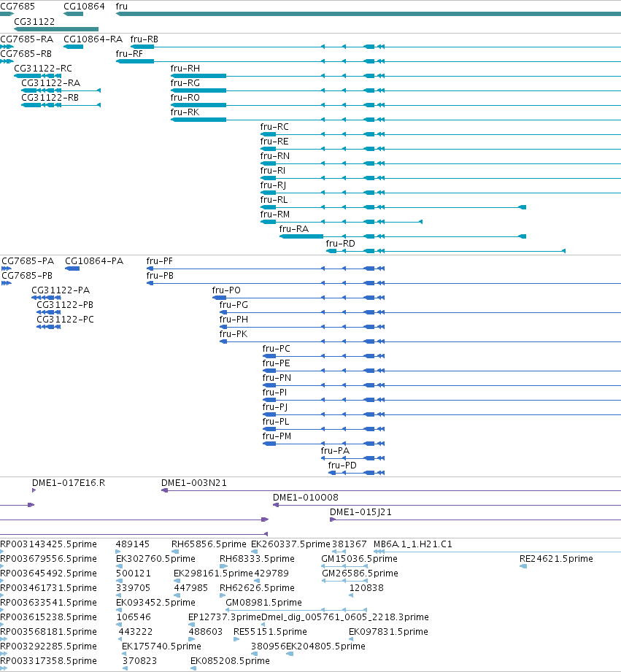Choose the fru-RA transcript label

coord(294,228)
